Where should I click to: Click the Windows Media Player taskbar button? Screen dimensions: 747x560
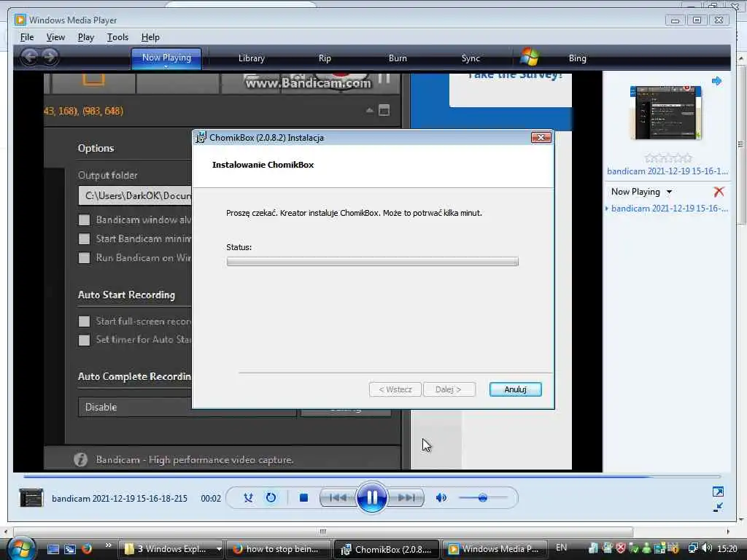click(x=495, y=550)
